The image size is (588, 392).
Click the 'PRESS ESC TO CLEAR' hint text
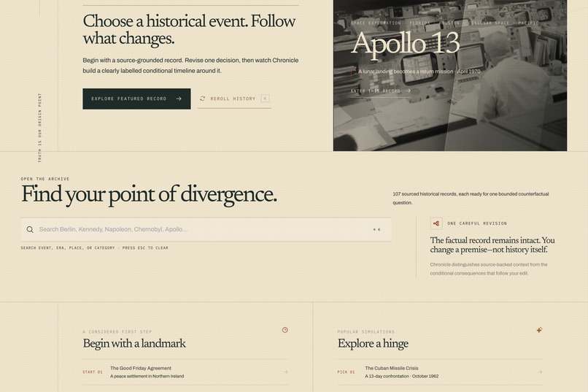coord(145,248)
